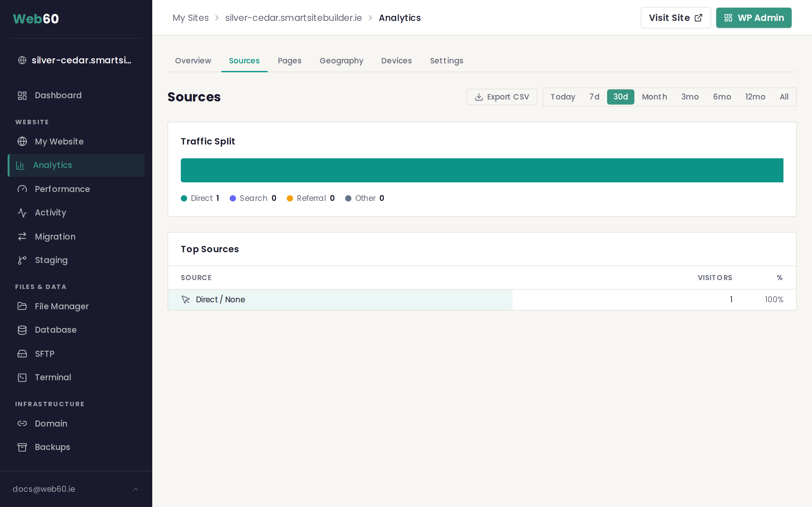Select the Migration icon in sidebar
Screen dimensions: 812x507
click(22, 236)
